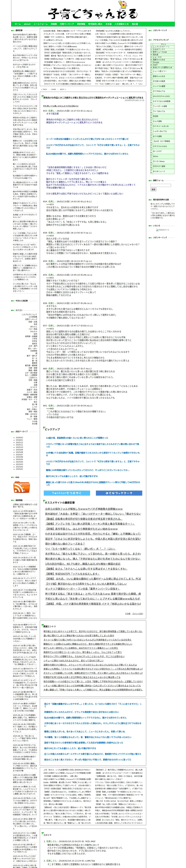
Task: Open まめ速 in the navigation bar
Action: pyautogui.click(x=108, y=24)
